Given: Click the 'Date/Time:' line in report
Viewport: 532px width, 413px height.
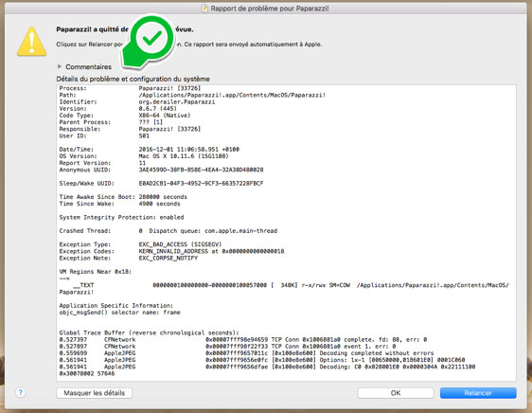Looking at the screenshot, I should click(x=150, y=150).
